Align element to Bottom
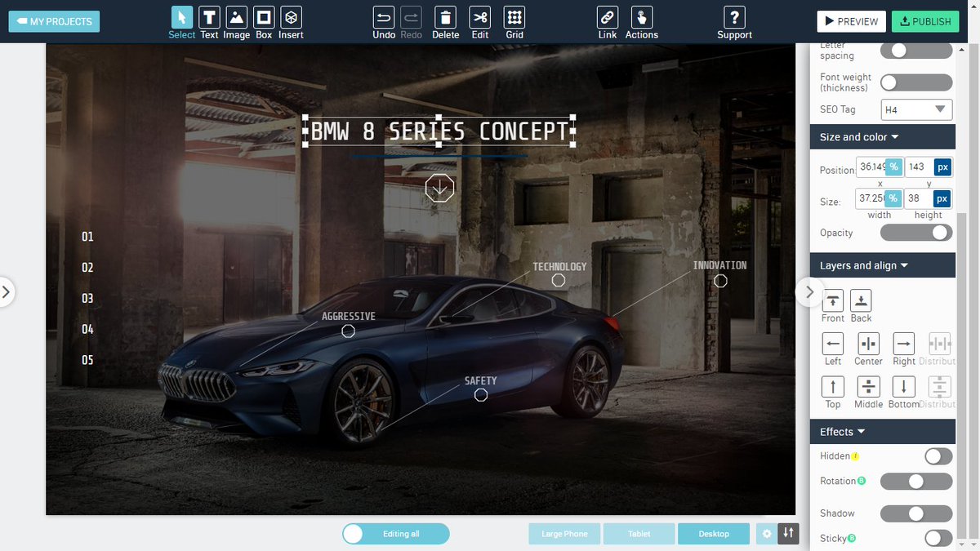This screenshot has width=980, height=551. [904, 387]
